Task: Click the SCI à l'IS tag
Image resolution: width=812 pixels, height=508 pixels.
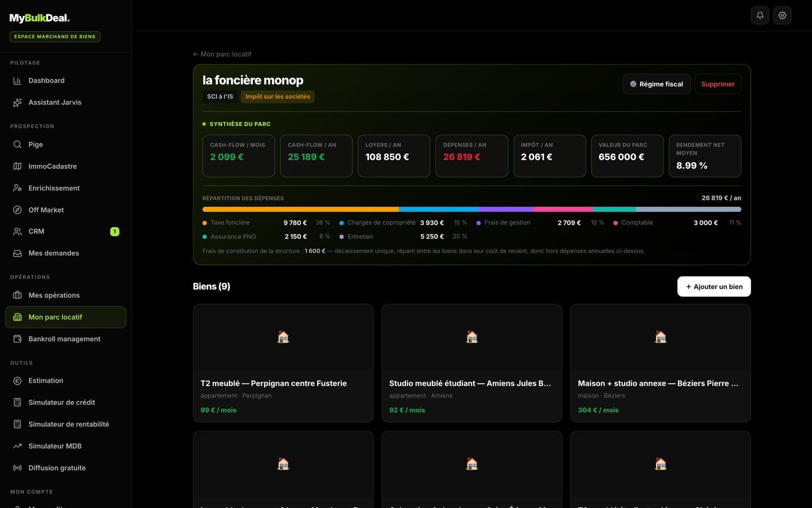Action: (220, 97)
